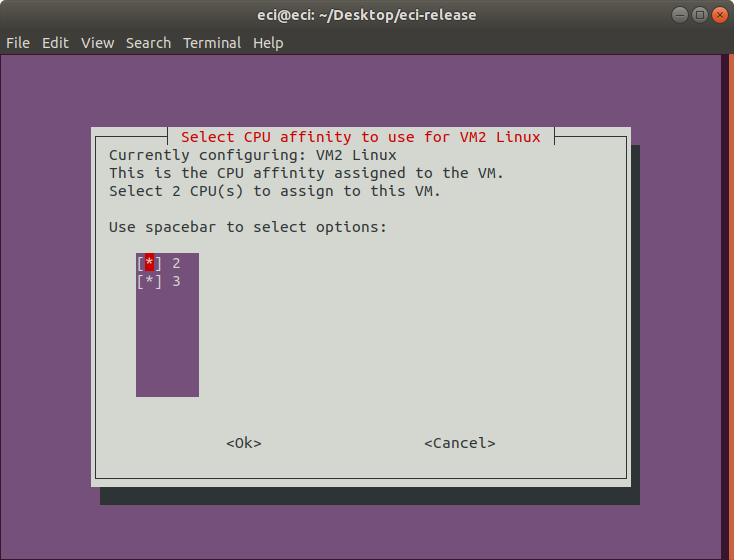The width and height of the screenshot is (734, 560).
Task: Open the Search menu
Action: point(148,43)
